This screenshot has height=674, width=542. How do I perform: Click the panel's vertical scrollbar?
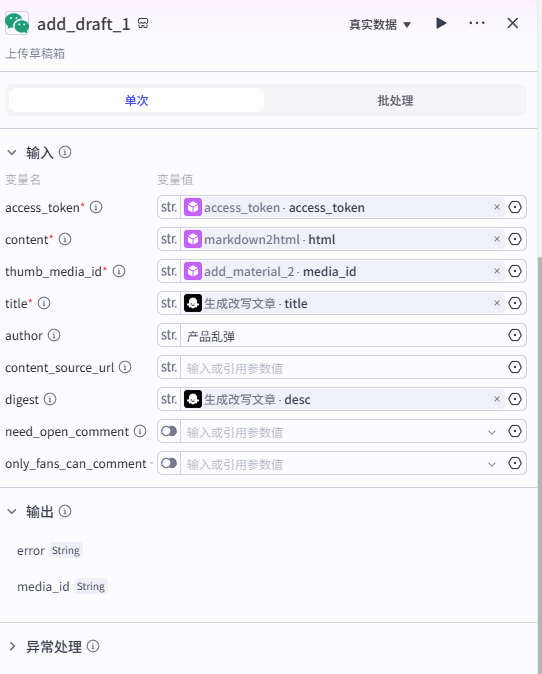[539, 464]
